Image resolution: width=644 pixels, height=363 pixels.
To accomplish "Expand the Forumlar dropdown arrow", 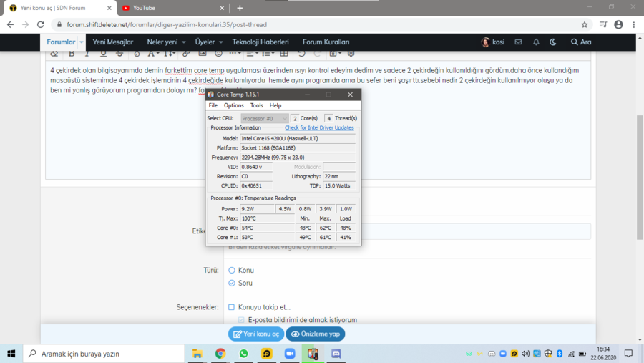I will 82,42.
